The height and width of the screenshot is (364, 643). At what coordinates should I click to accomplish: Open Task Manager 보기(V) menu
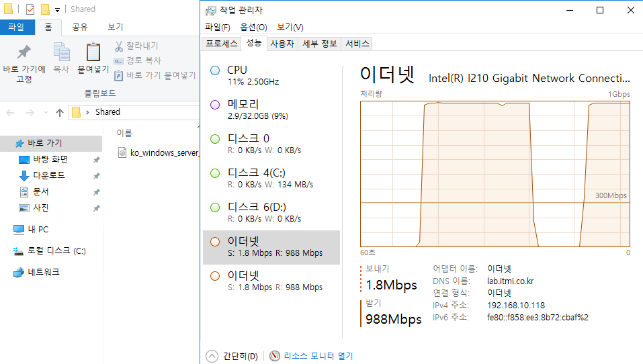tap(290, 28)
